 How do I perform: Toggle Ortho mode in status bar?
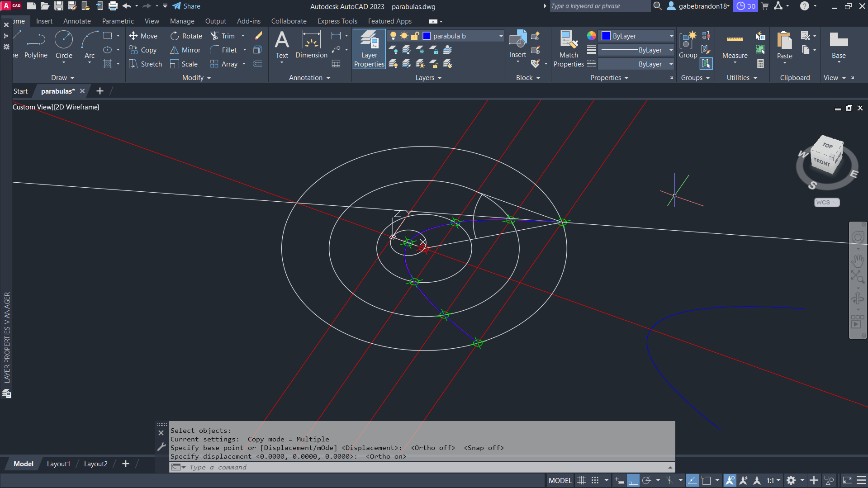pyautogui.click(x=633, y=480)
